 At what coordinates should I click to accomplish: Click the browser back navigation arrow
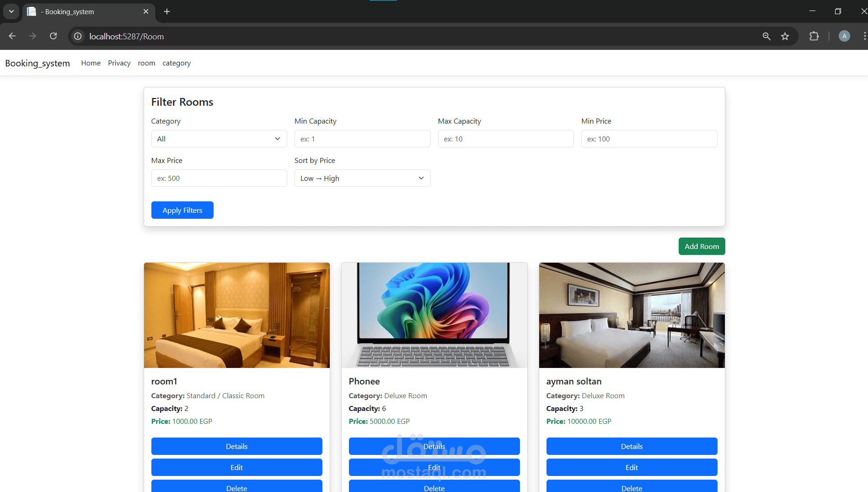click(12, 36)
